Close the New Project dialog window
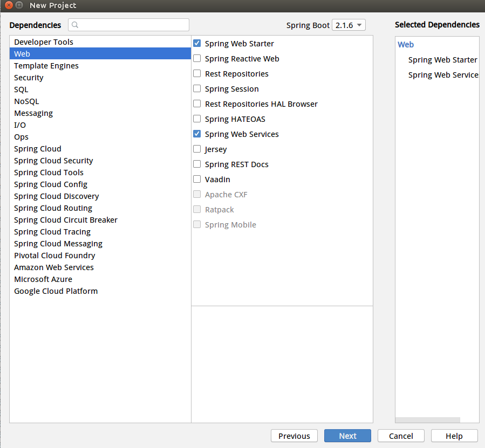The image size is (485, 448). [9, 5]
